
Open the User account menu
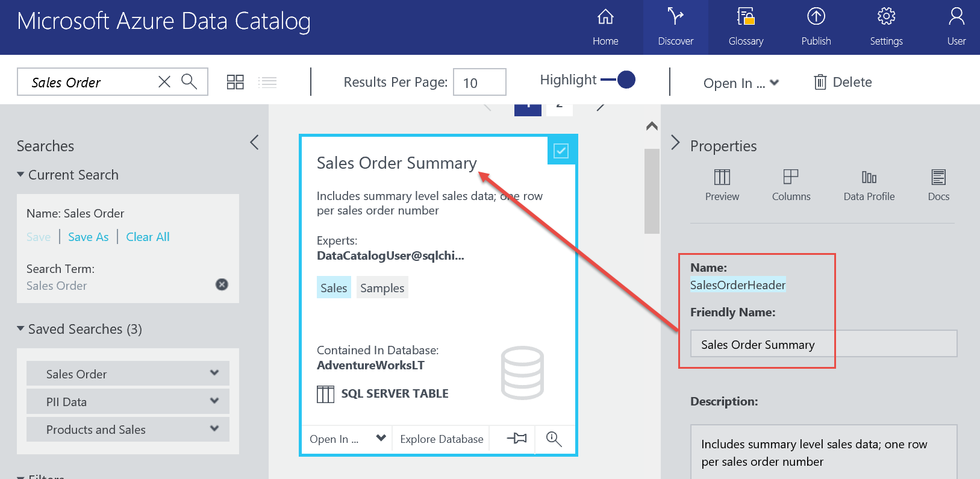pos(957,27)
